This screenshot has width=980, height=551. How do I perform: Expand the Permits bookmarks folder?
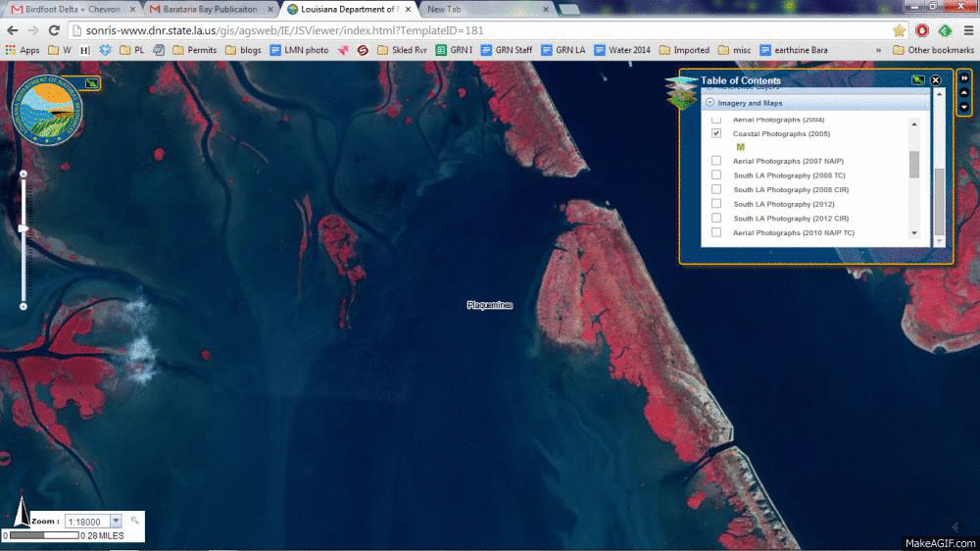click(x=194, y=50)
